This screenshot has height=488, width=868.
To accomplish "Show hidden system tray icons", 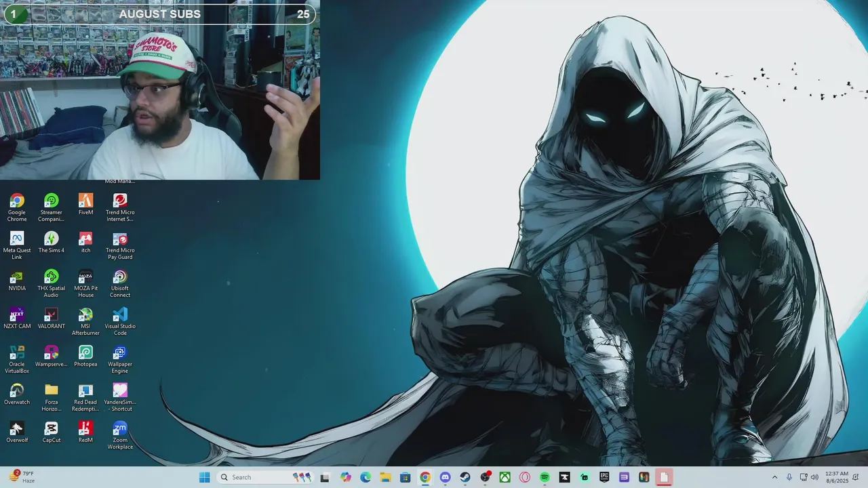I will [x=774, y=477].
